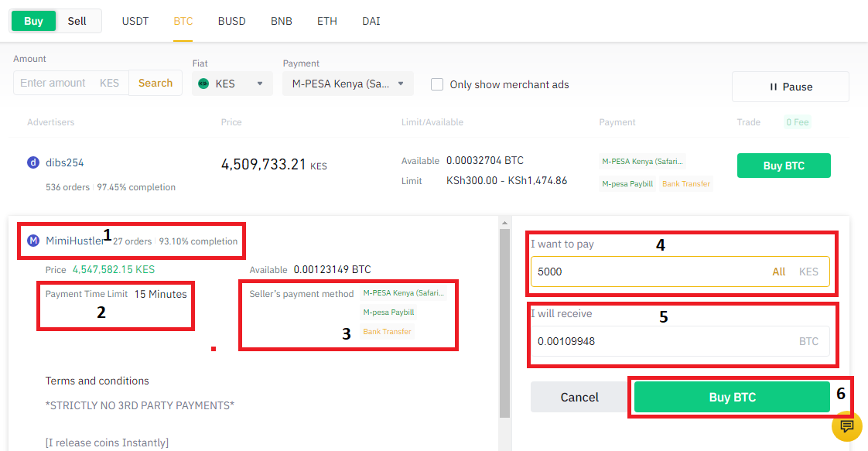This screenshot has height=451, width=868.
Task: Open the chat support icon
Action: (x=846, y=426)
